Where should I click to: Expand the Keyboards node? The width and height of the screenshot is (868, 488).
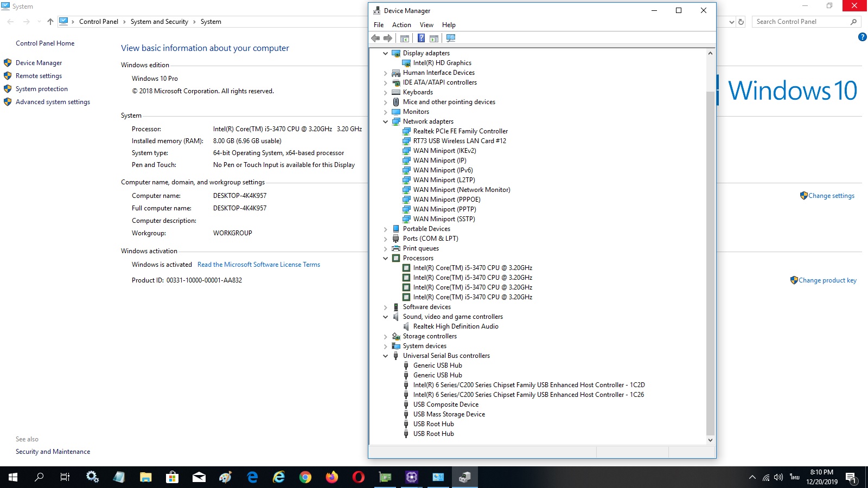pos(386,92)
